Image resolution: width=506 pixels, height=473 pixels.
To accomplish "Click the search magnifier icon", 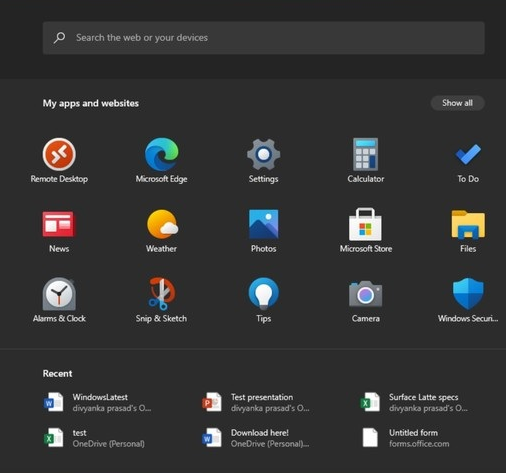I will point(59,38).
